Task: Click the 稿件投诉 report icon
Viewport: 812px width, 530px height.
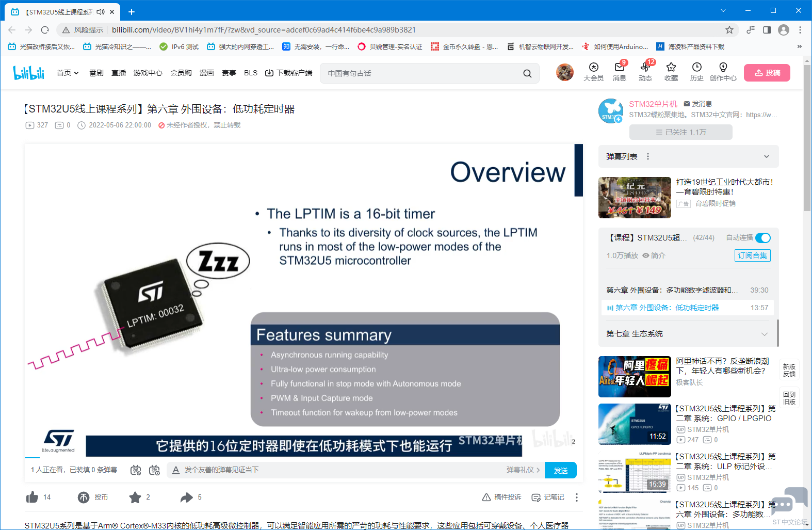Action: (486, 497)
